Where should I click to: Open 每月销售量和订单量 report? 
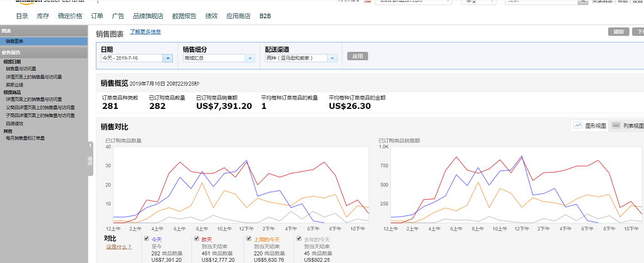25,138
